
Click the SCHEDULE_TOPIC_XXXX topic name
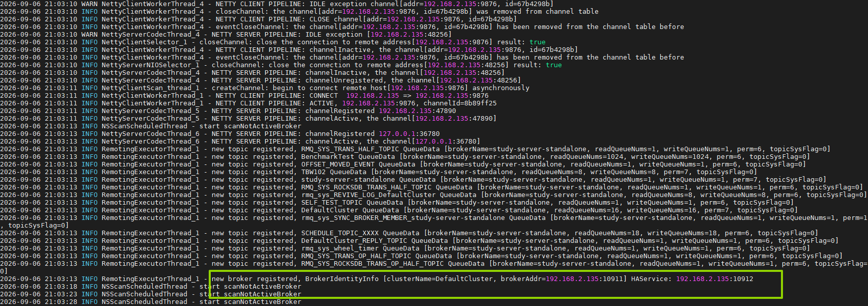click(x=340, y=233)
